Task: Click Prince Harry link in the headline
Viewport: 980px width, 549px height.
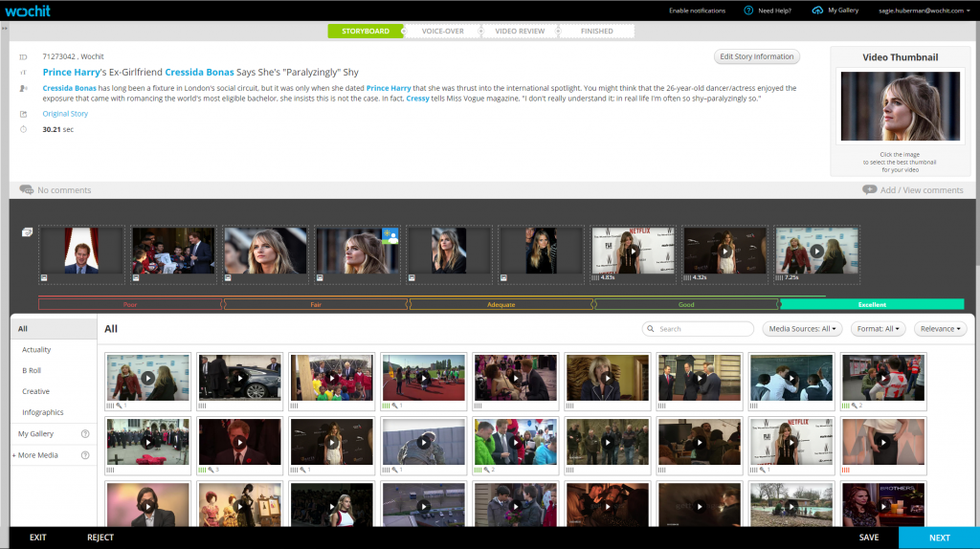Action: [x=71, y=73]
